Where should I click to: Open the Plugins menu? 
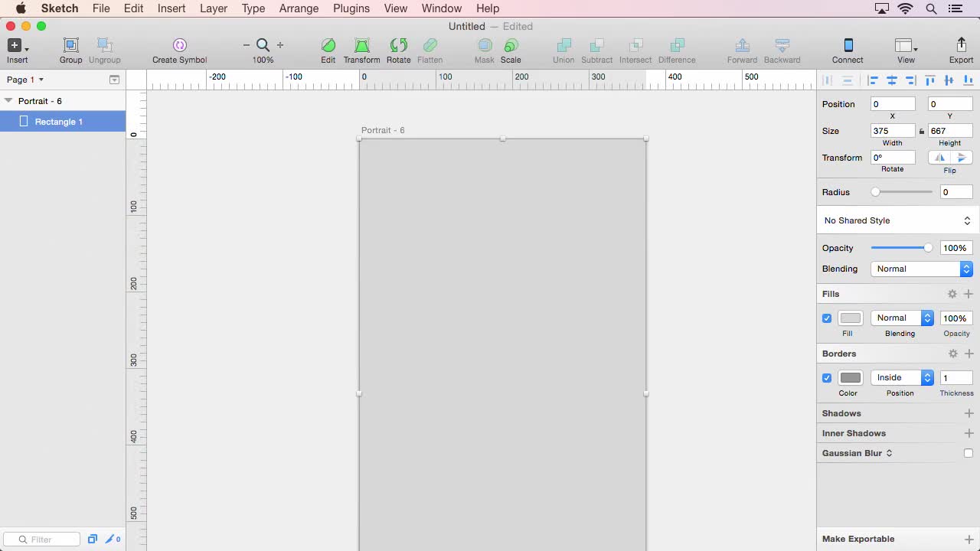351,8
